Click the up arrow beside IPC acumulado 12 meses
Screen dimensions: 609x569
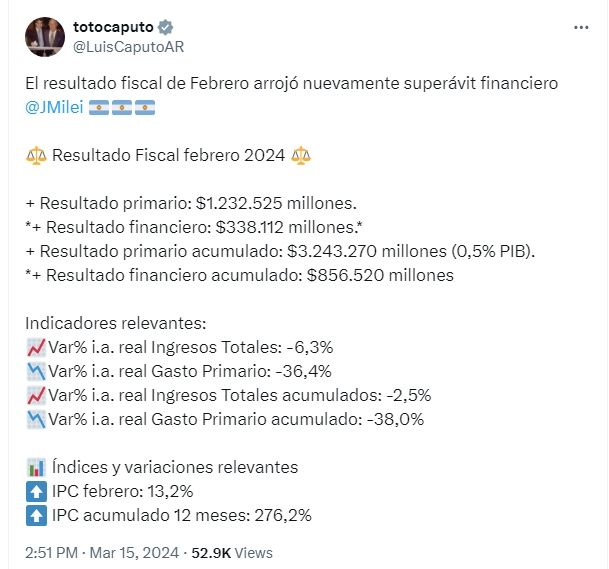pyautogui.click(x=35, y=516)
